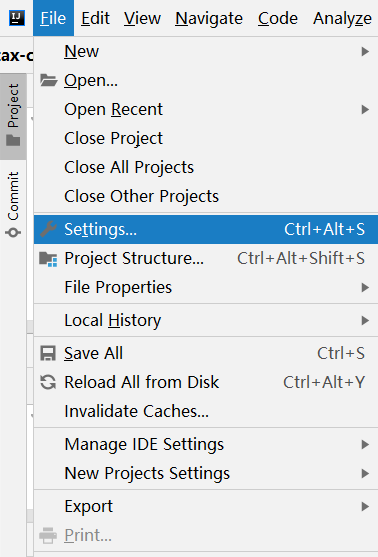Open the Edit menu
Viewport: 378px width, 557px height.
(x=95, y=18)
